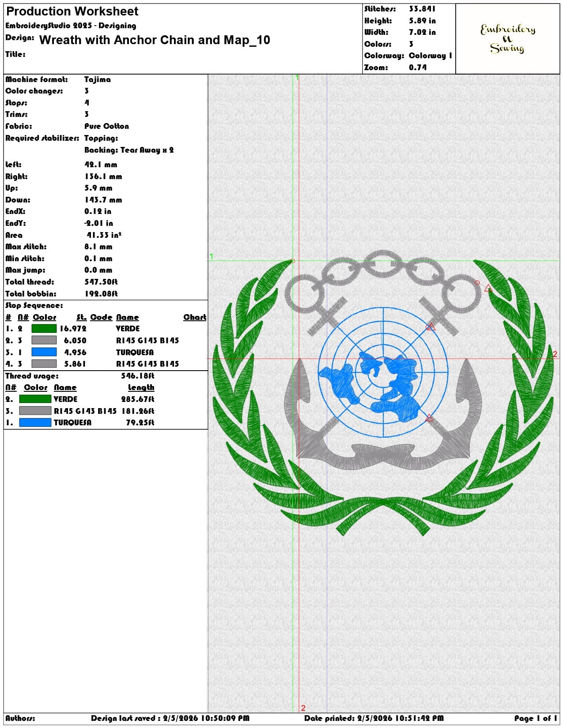Screen dimensions: 563x728
Task: Click blue swatch in stop sequence row 3
Action: (x=44, y=352)
